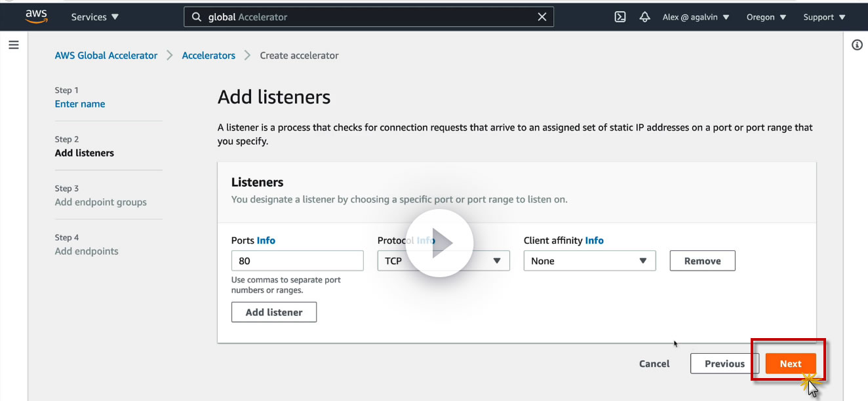Remove the listener
The image size is (868, 401).
pos(703,261)
